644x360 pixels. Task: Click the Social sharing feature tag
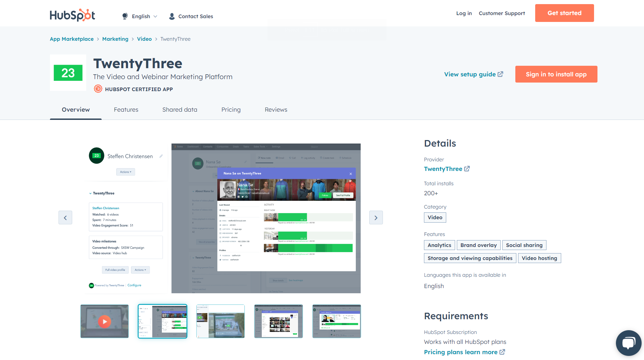tap(524, 245)
